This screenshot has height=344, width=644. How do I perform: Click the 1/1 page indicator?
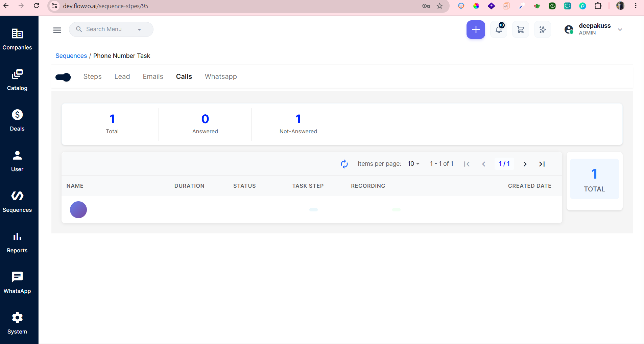pos(504,164)
